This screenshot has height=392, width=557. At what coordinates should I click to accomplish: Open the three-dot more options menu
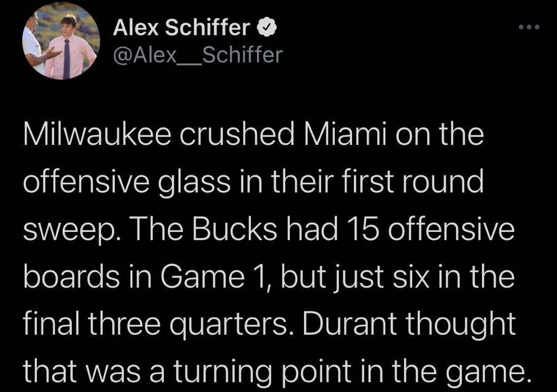[x=529, y=27]
